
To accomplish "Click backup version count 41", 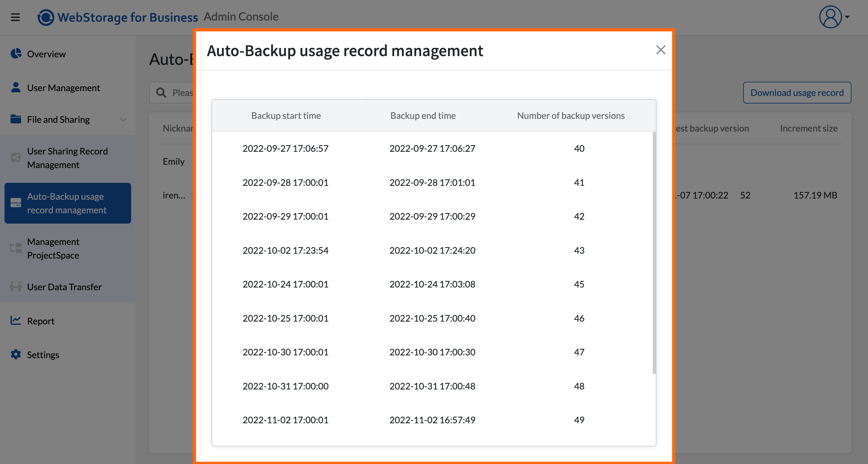I will [x=579, y=182].
